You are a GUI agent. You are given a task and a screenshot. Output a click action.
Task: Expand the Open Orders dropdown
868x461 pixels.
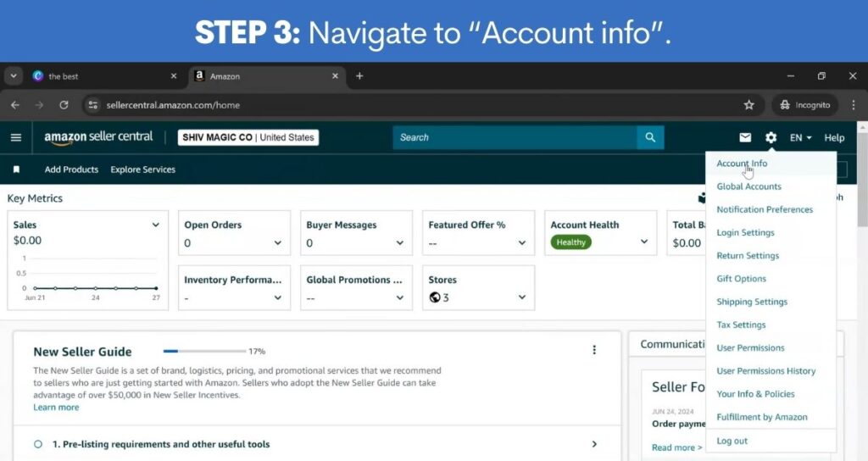coord(278,242)
